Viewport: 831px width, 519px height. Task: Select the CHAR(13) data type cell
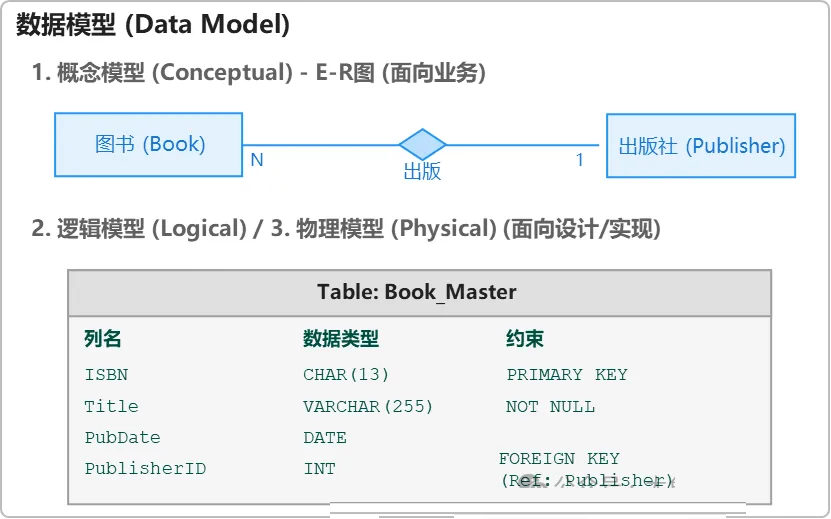click(346, 375)
